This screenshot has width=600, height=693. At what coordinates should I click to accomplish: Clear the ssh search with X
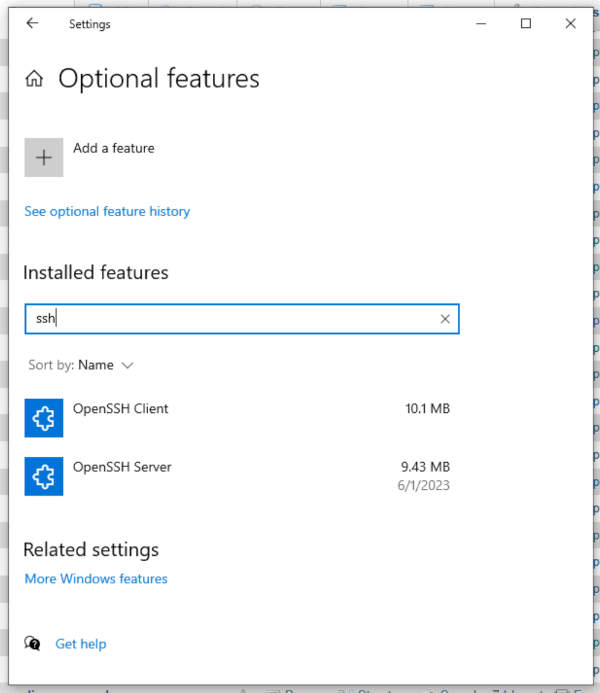coord(445,319)
